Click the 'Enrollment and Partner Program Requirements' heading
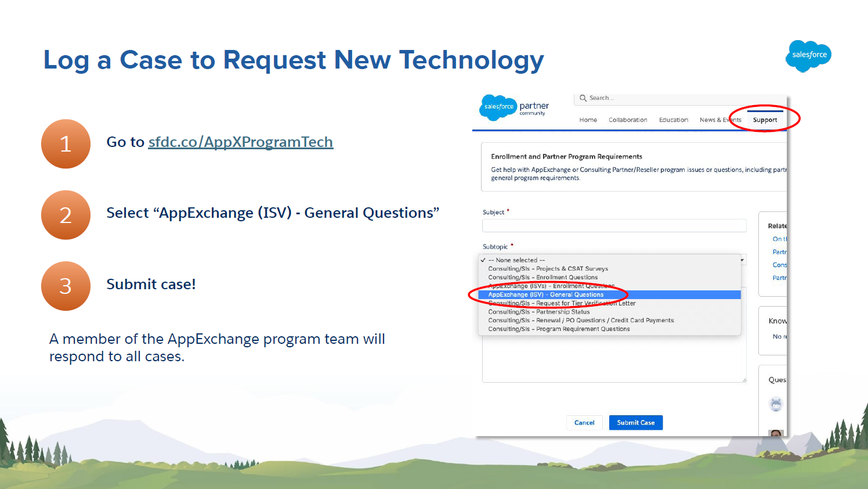The width and height of the screenshot is (868, 489). pyautogui.click(x=566, y=157)
